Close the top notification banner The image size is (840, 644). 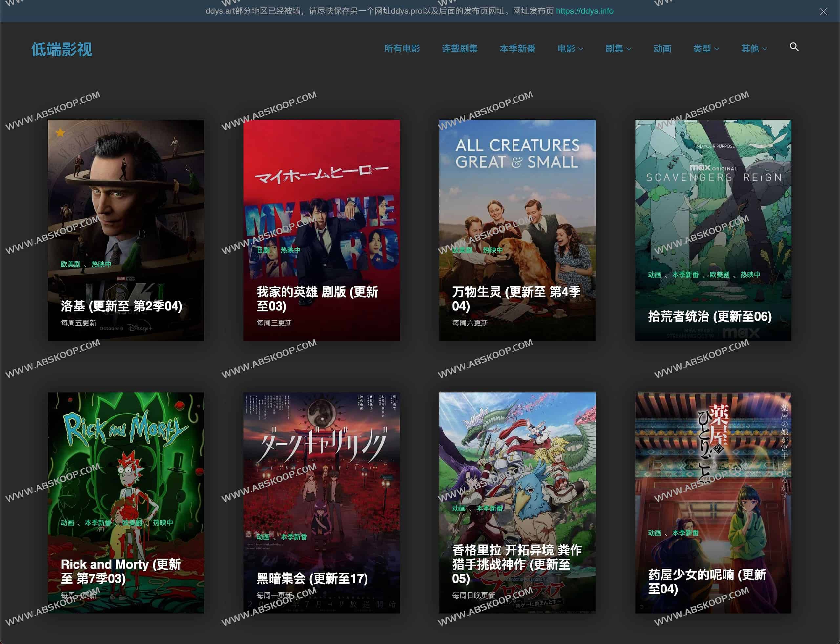click(x=823, y=11)
